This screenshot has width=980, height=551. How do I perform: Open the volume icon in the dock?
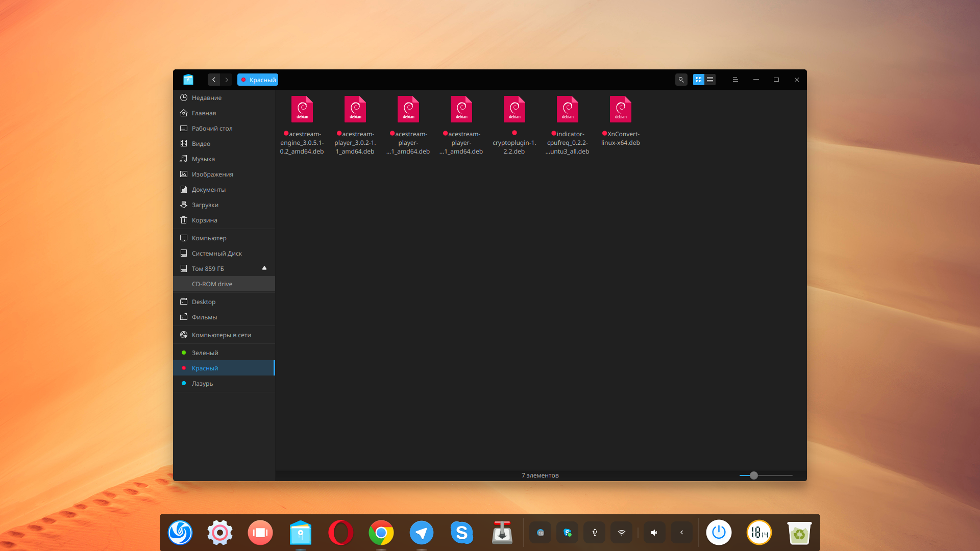coord(654,532)
